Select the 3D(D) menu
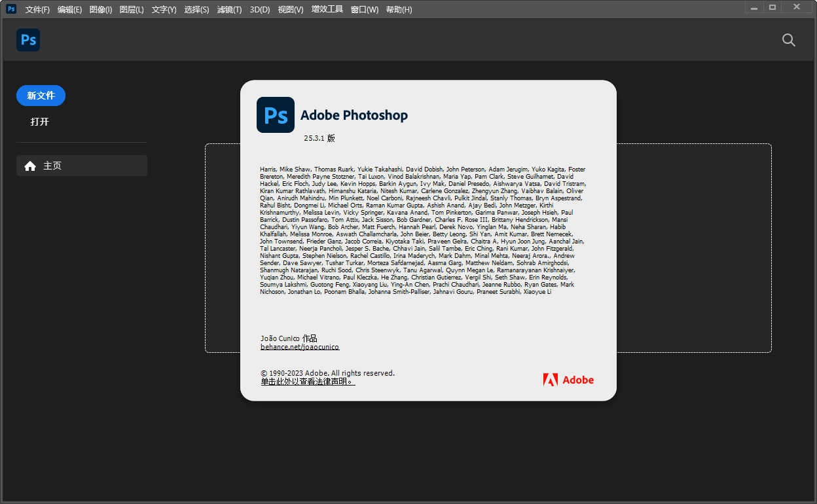Screen dimensions: 817x504 point(260,10)
